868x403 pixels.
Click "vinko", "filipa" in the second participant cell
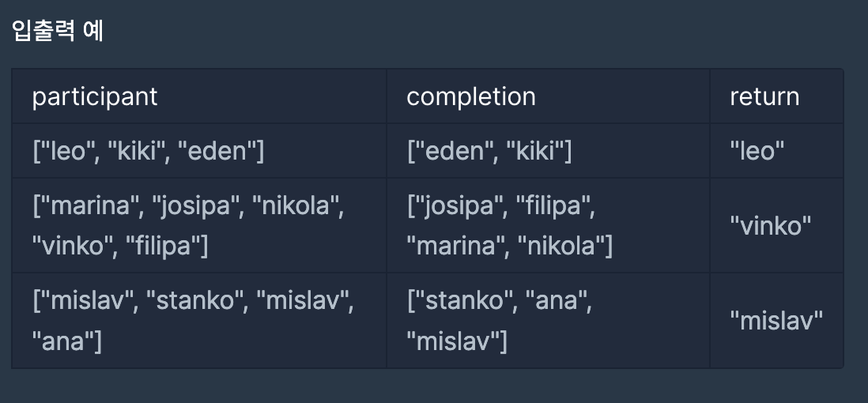pos(120,245)
